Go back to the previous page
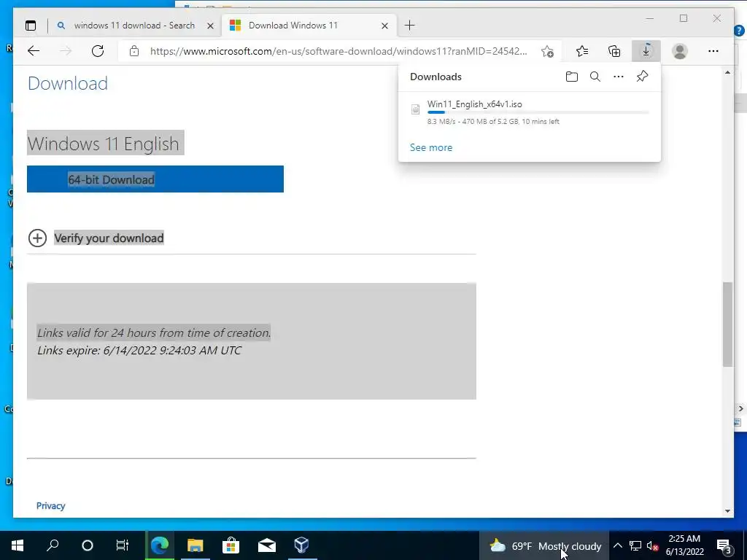This screenshot has width=747, height=560. tap(34, 51)
